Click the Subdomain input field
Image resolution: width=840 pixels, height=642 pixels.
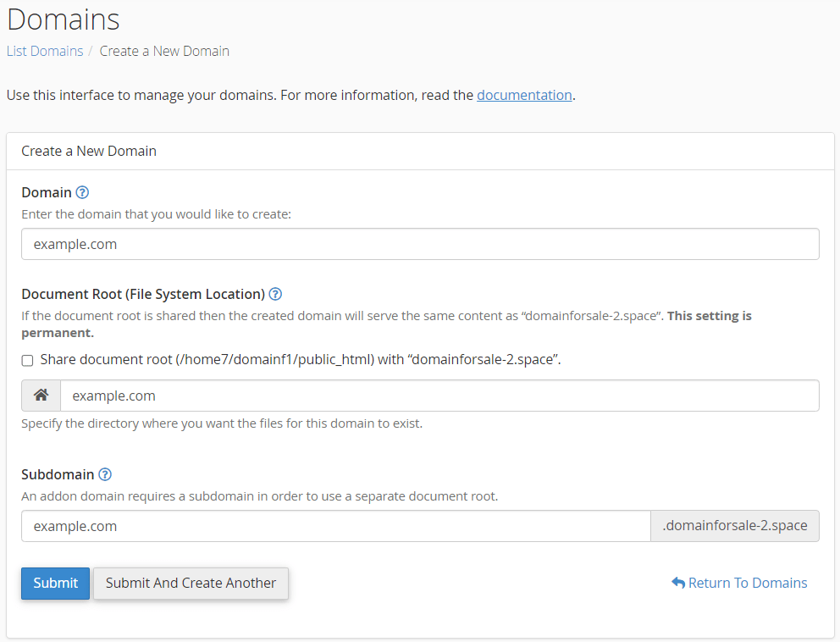pos(334,526)
